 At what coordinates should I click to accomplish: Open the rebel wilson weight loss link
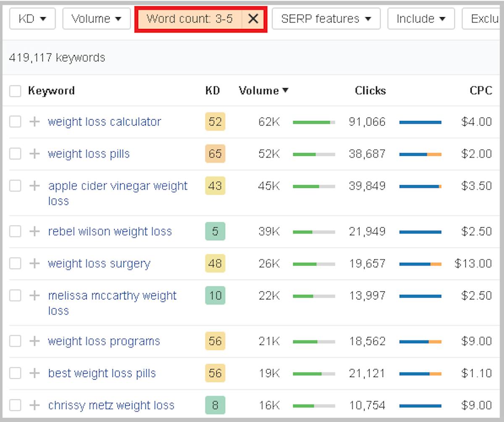pos(110,231)
